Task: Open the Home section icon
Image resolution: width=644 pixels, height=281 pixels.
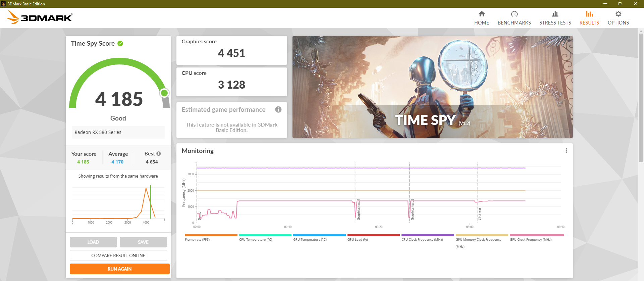Action: point(481,14)
